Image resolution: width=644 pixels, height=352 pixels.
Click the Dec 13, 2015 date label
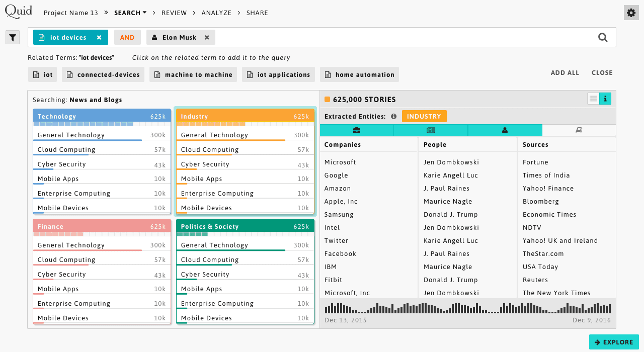click(x=346, y=320)
